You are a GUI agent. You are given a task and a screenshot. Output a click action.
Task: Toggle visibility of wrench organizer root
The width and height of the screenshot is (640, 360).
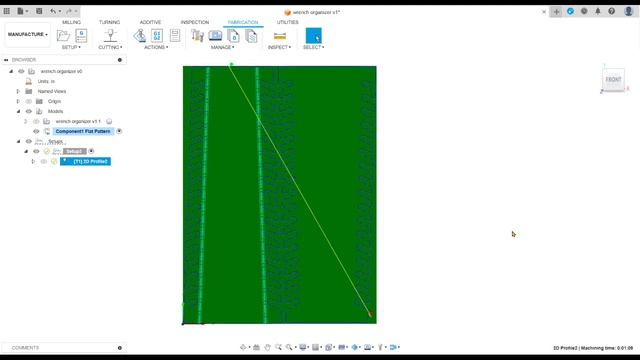tap(21, 71)
